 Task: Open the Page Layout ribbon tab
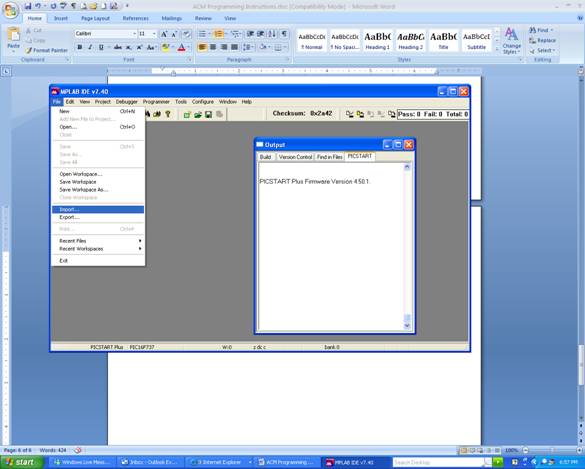click(x=95, y=18)
